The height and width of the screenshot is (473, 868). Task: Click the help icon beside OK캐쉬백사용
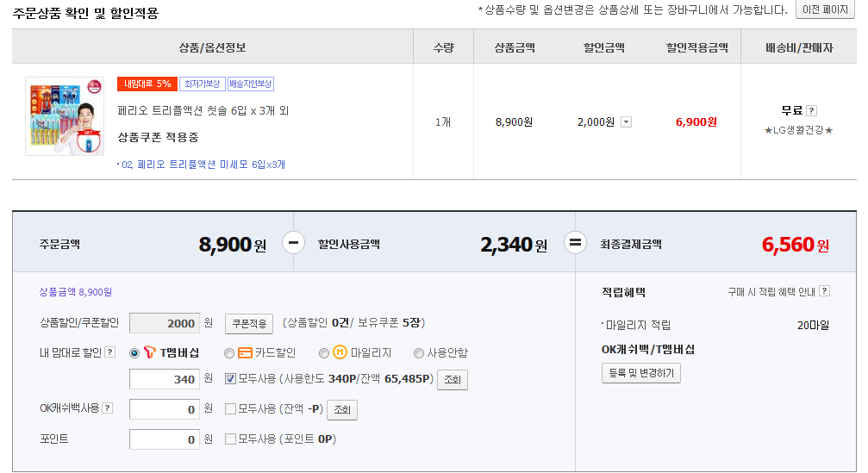tap(107, 408)
